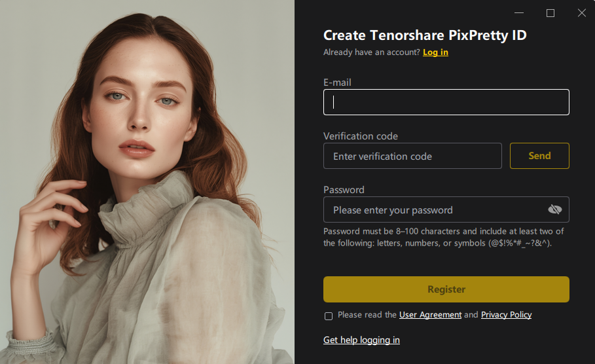Click the Password field label
The image size is (595, 364).
(x=344, y=190)
